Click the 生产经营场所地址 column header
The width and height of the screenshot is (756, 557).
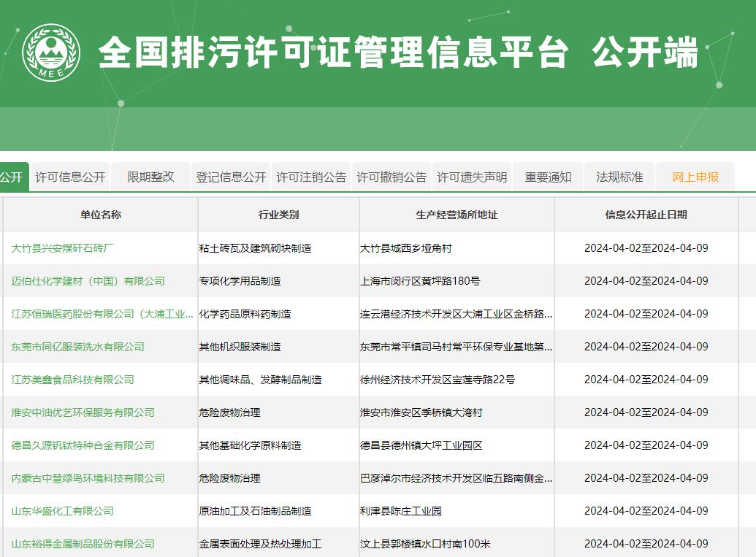[457, 215]
